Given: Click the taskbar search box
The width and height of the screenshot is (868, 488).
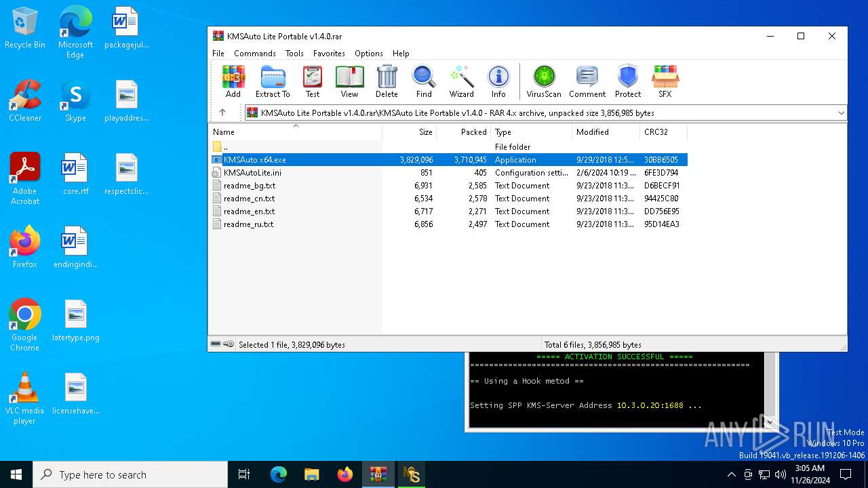Looking at the screenshot, I should coord(130,474).
